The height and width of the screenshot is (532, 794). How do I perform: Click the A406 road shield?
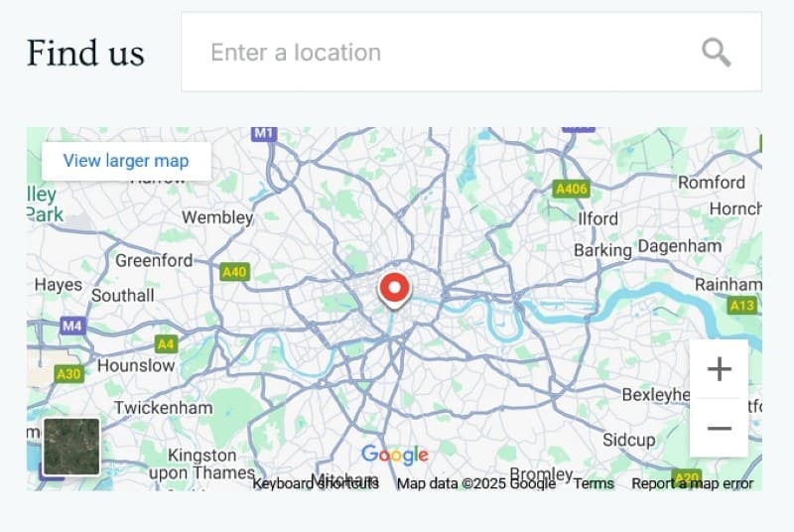coord(571,188)
